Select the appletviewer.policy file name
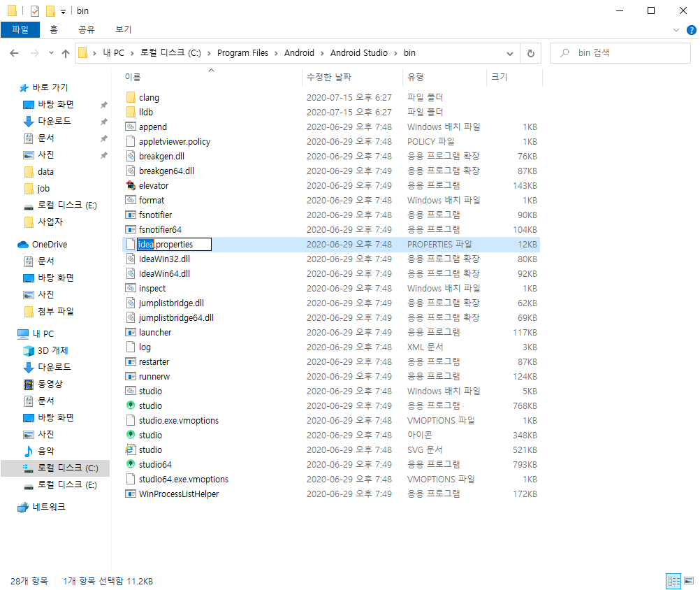 click(x=175, y=142)
